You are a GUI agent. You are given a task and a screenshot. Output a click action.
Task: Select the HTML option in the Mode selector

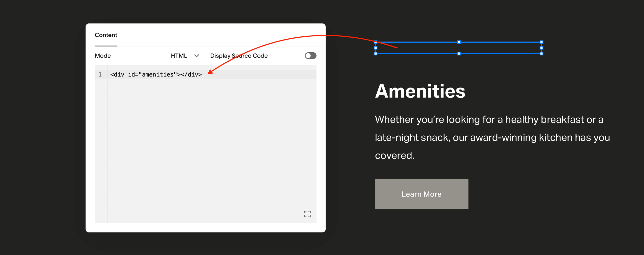[x=179, y=56]
